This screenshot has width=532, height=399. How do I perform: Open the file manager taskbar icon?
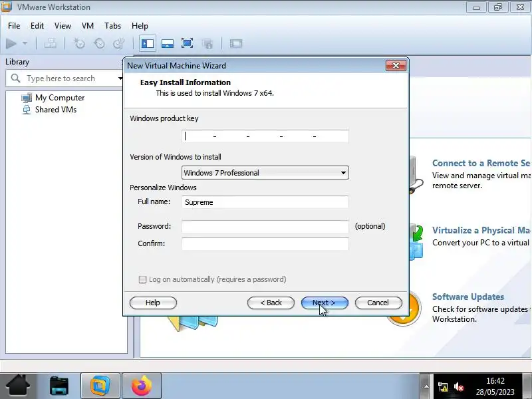[59, 386]
